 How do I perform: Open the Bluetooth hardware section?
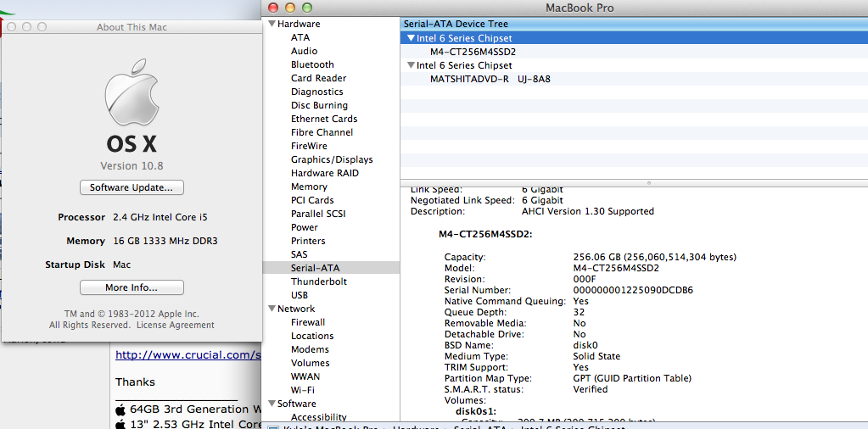point(312,64)
